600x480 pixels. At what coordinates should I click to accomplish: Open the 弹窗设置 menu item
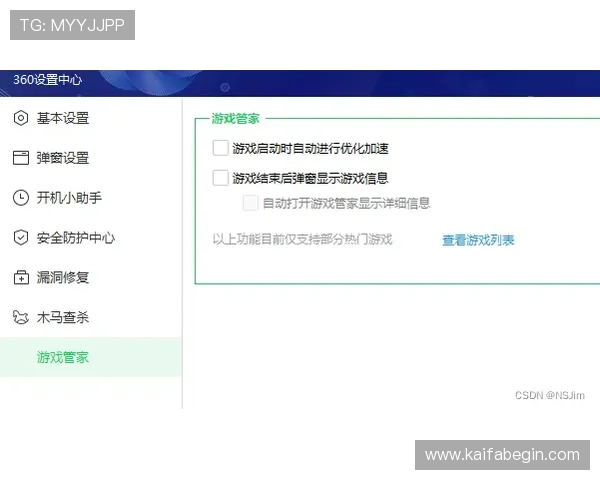click(x=91, y=158)
